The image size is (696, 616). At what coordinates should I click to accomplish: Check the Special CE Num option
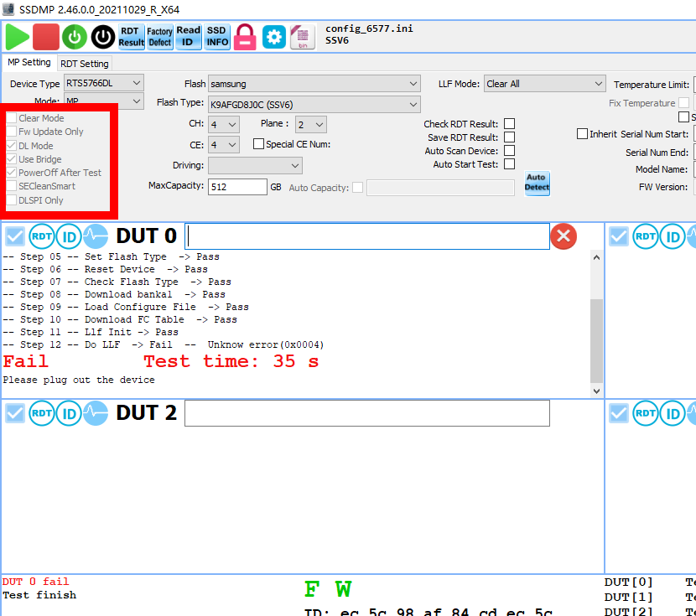point(259,144)
